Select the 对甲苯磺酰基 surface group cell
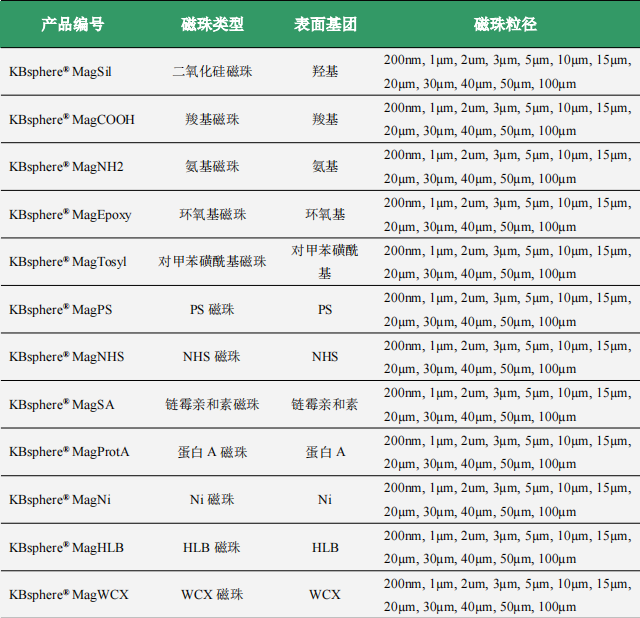This screenshot has width=640, height=618. (x=325, y=262)
